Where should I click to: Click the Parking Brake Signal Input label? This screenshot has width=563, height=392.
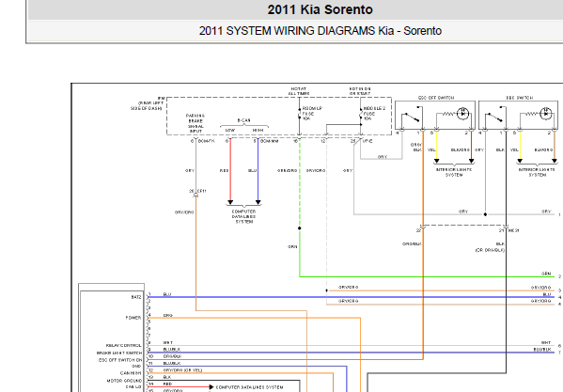[195, 123]
